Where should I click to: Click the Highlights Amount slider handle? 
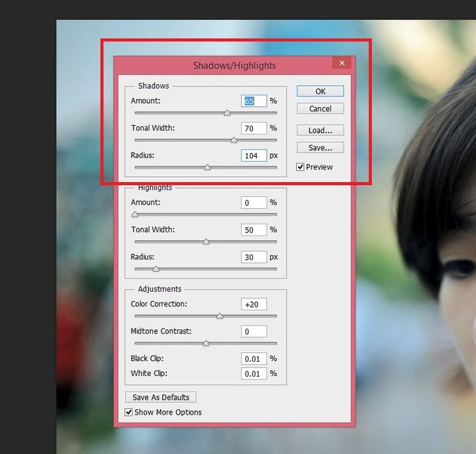(x=135, y=215)
